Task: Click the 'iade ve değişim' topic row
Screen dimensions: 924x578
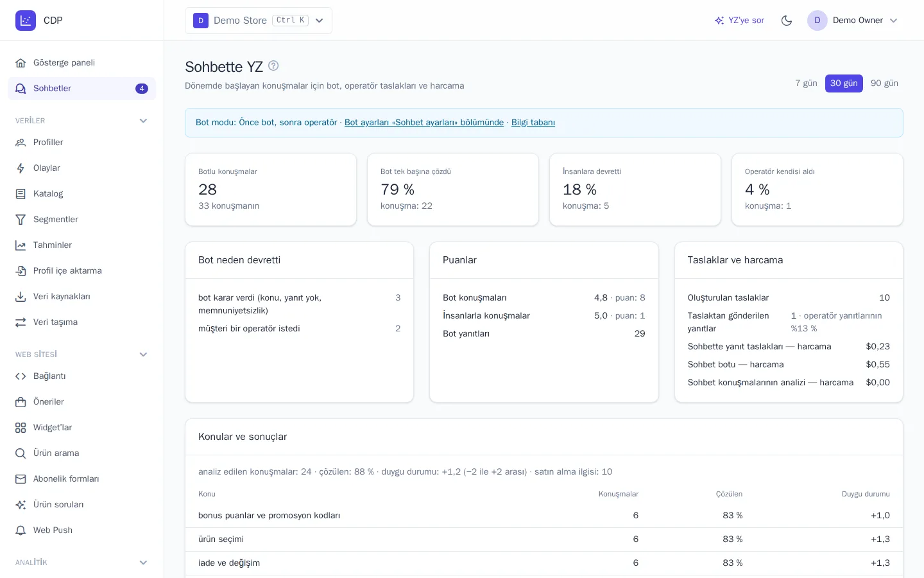Action: (x=544, y=563)
